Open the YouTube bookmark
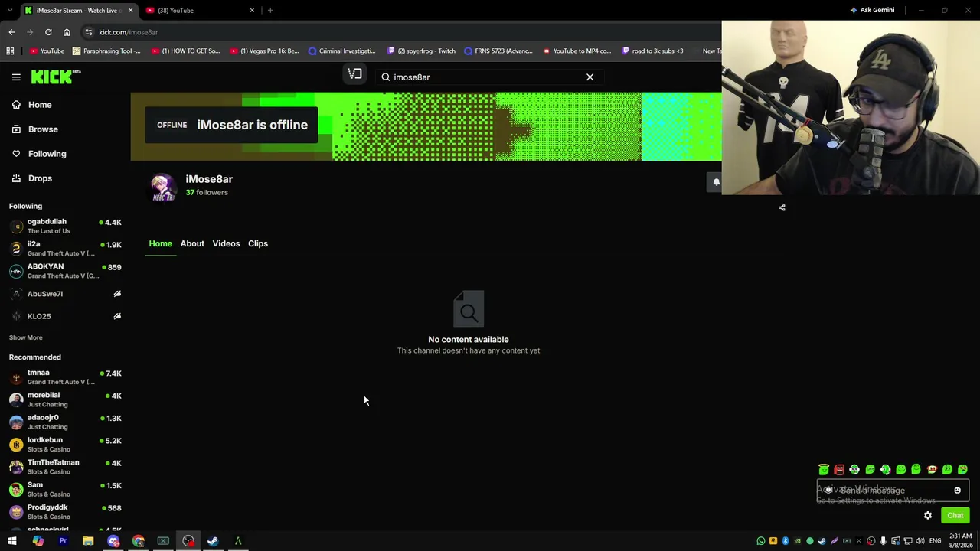 pos(47,51)
